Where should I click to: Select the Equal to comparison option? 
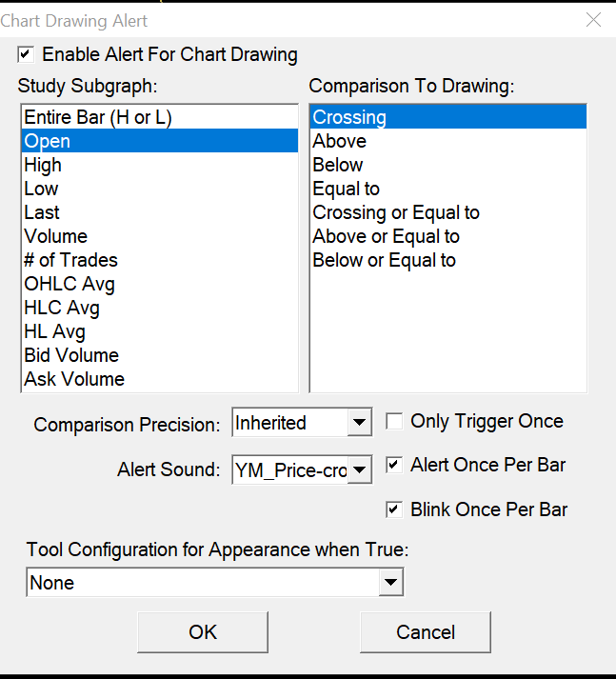347,189
